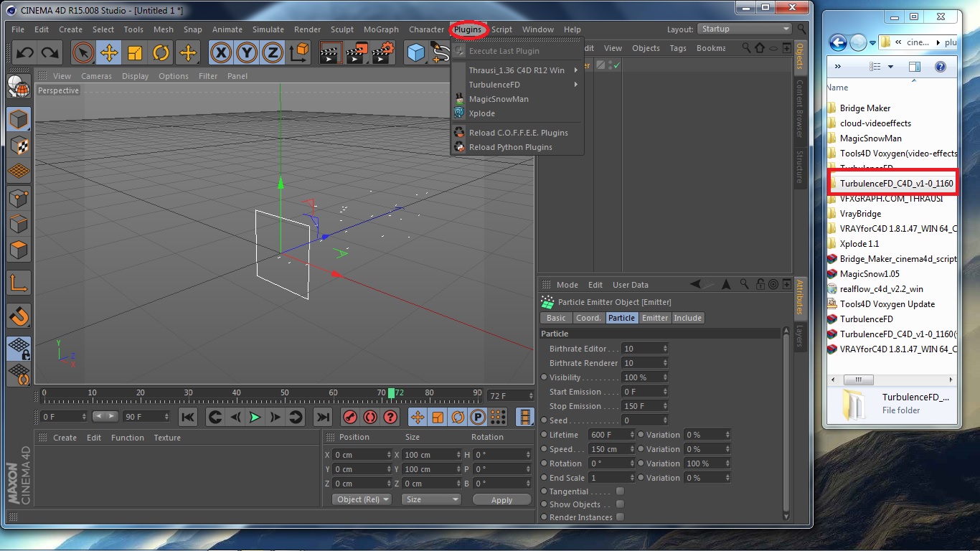
Task: Select Xplode 1.1 folder in Explorer
Action: 859,243
